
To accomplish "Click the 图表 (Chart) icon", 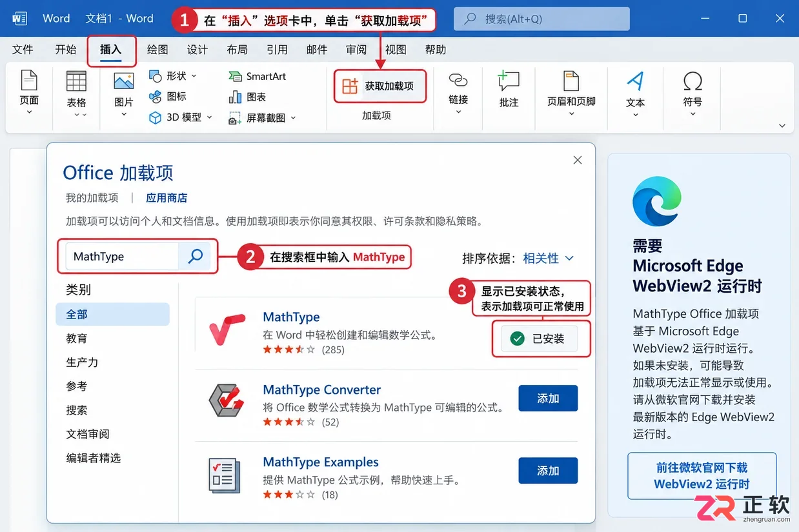I will coord(236,97).
